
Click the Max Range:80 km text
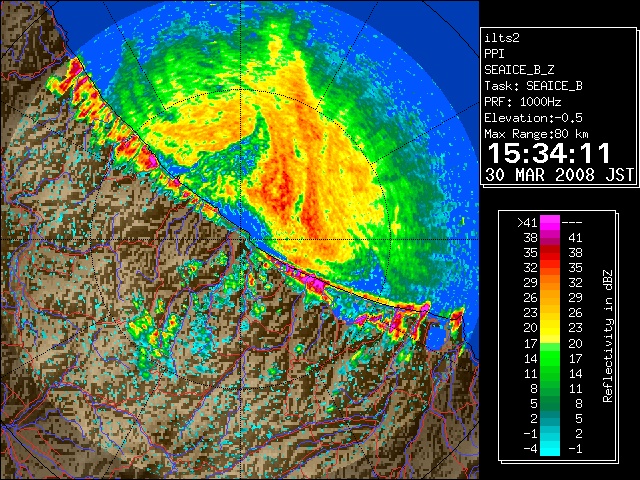(536, 134)
